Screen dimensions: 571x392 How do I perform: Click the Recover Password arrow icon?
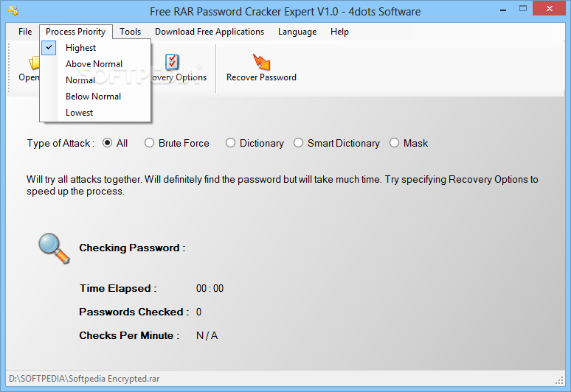tap(261, 62)
